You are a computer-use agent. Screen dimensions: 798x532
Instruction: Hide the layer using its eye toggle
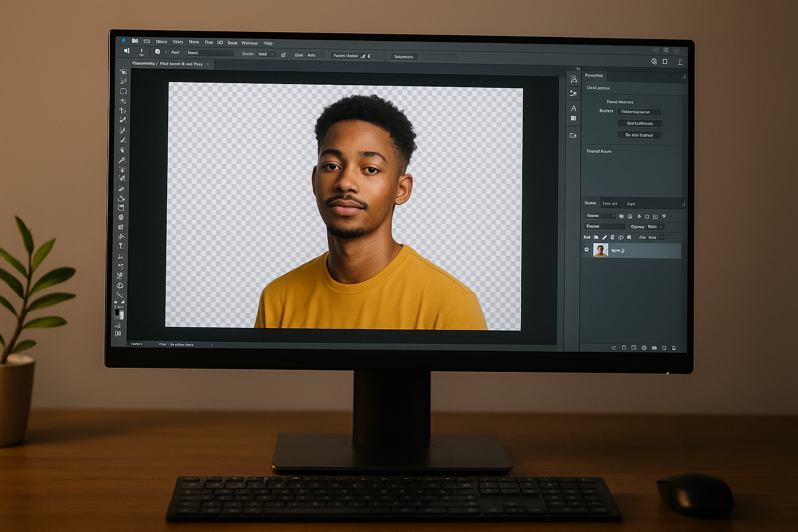pos(587,251)
